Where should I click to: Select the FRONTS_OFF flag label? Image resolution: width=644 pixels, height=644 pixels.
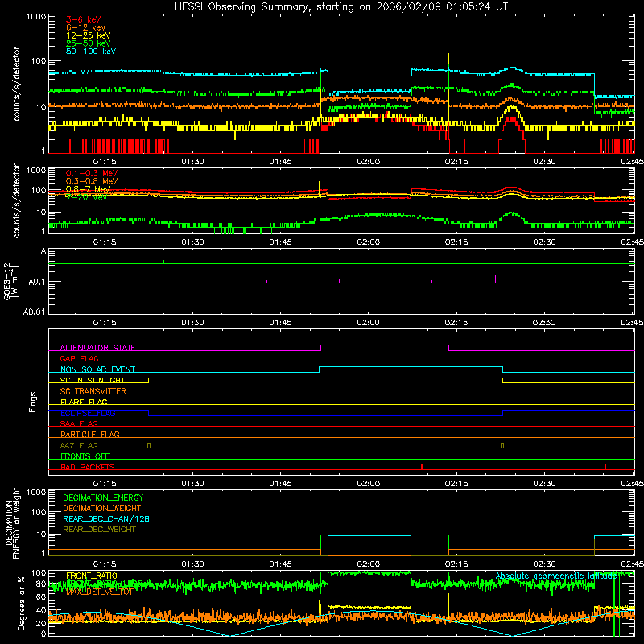[x=85, y=456]
